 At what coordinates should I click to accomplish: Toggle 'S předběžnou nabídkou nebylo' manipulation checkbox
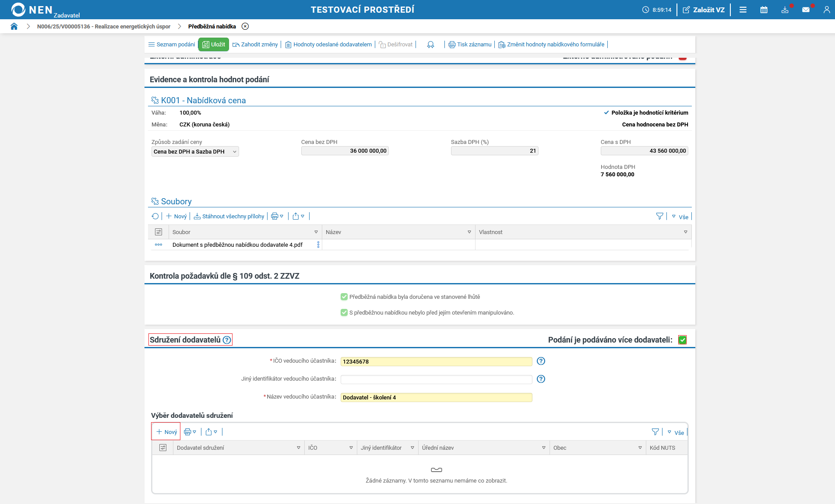344,312
